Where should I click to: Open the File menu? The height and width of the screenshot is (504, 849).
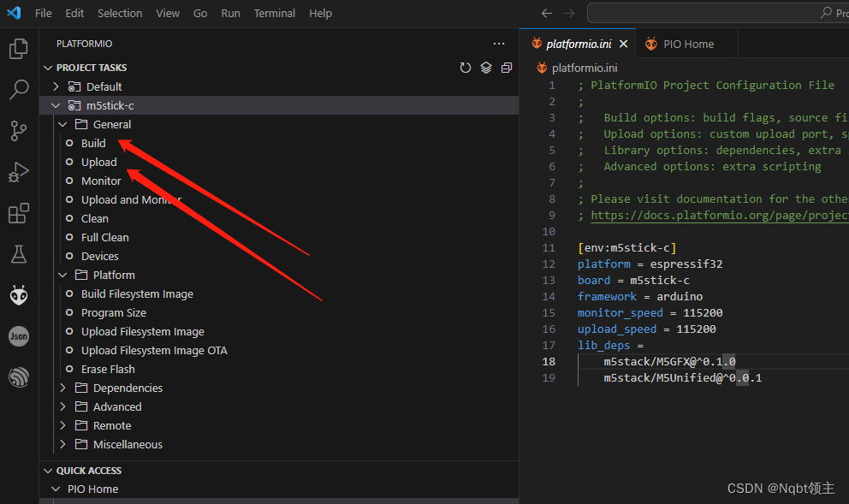44,13
